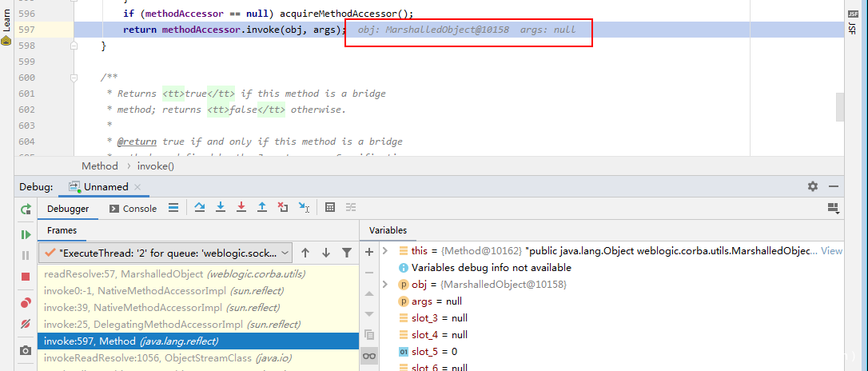Select the Debugger tab

click(x=68, y=209)
